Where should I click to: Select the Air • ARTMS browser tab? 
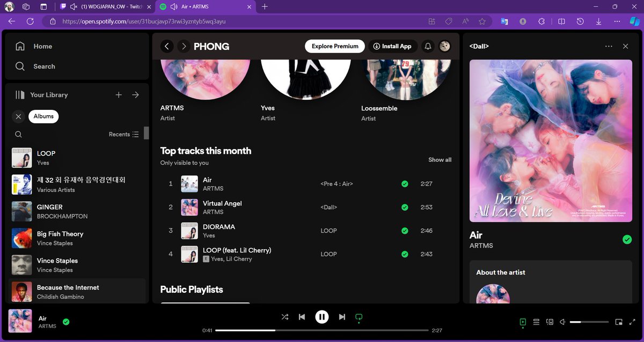[206, 7]
